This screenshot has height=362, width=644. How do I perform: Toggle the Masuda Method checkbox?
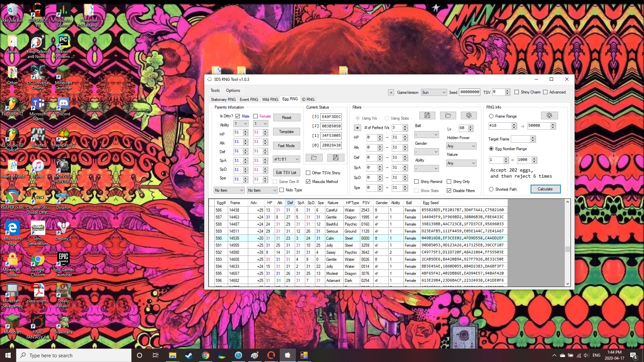tap(308, 182)
